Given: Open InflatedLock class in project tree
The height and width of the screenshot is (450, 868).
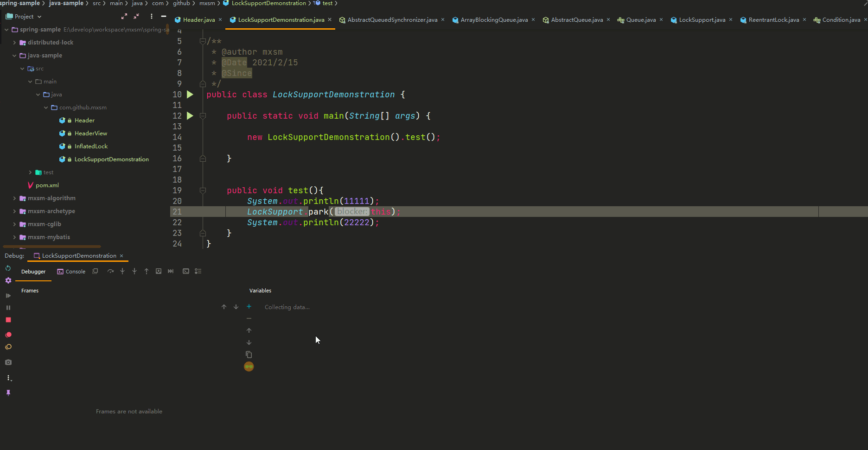Looking at the screenshot, I should point(91,146).
